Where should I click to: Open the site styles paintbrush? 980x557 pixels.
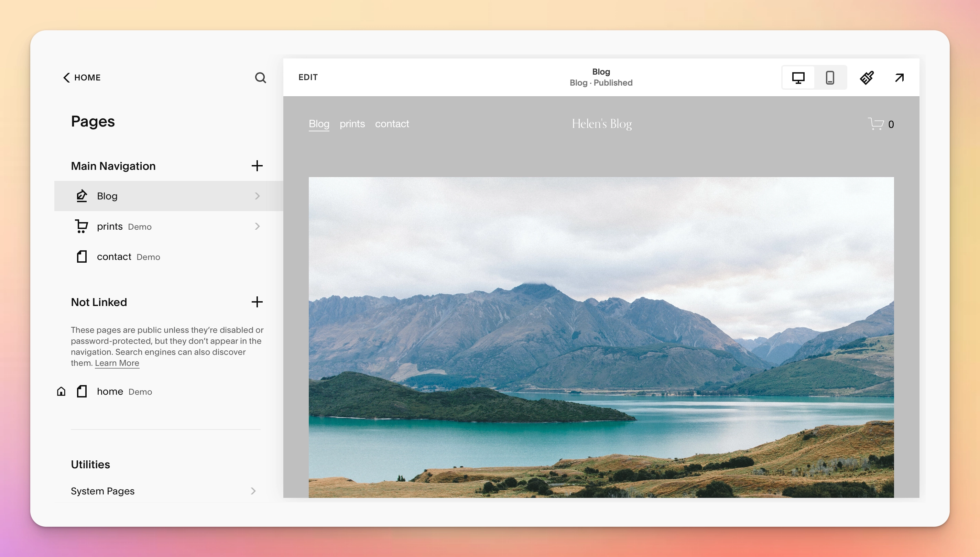click(867, 78)
